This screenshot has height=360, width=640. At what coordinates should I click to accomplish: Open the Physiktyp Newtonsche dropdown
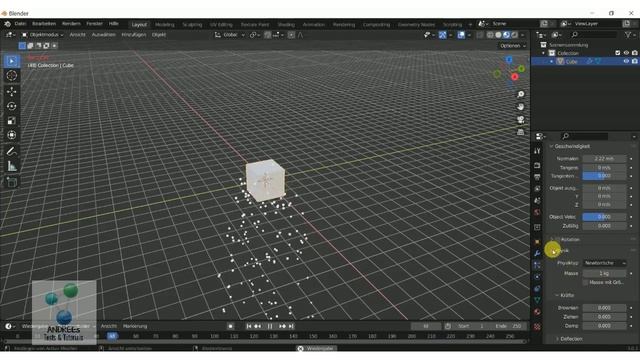(605, 263)
